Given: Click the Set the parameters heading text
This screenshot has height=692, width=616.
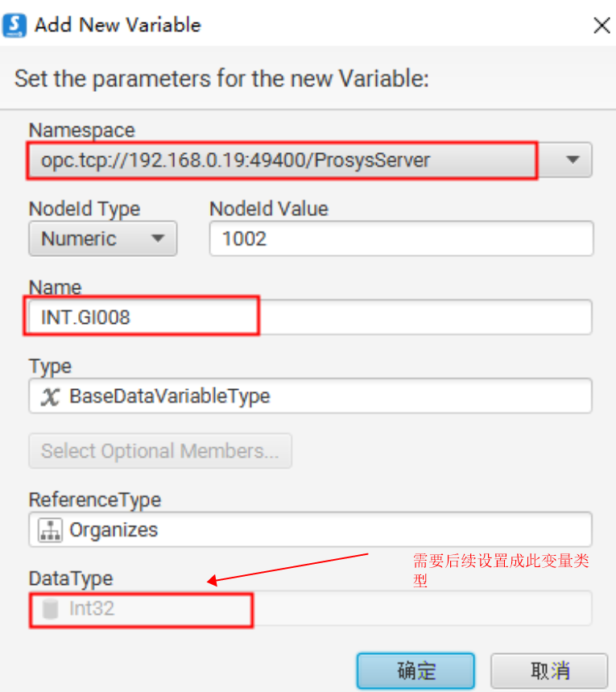Looking at the screenshot, I should [x=221, y=79].
